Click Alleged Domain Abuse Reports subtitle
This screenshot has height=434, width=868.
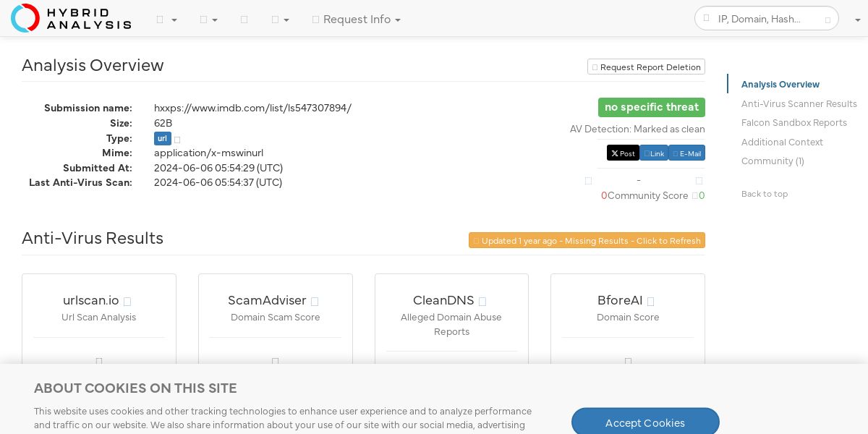(x=452, y=324)
